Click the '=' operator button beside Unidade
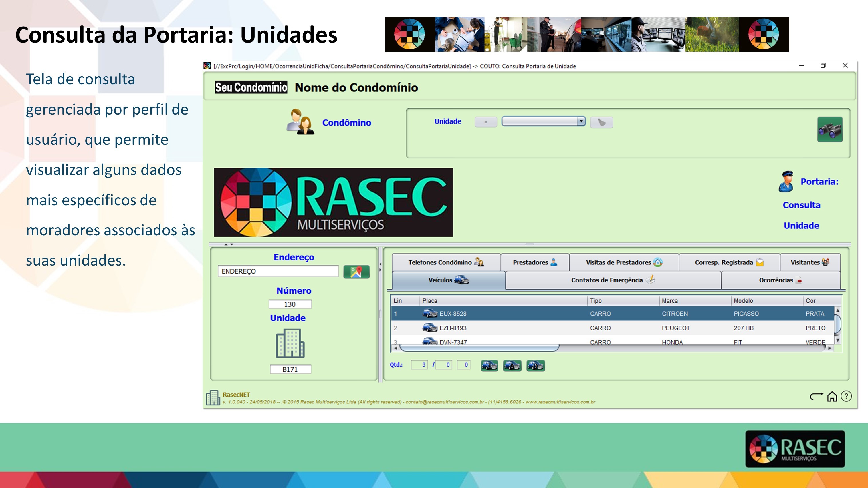 click(486, 121)
